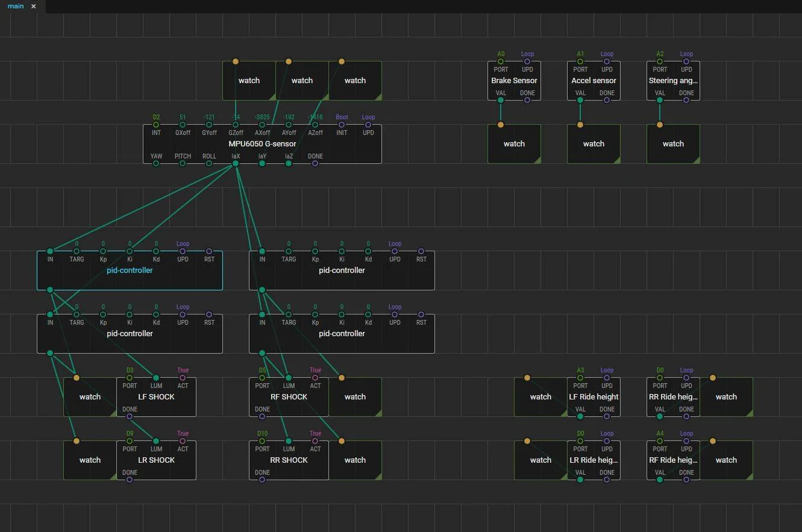Click the IaX output pin on MPU6050 G-sensor
The image size is (802, 532).
(x=236, y=163)
